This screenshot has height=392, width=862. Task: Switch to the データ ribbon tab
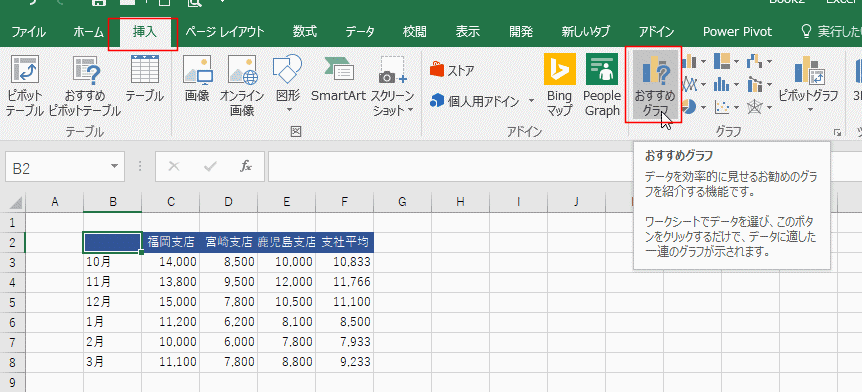360,32
